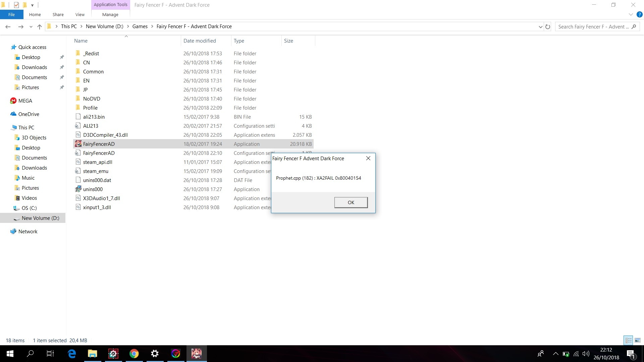Select MEGA in navigation pane
The image size is (644, 362).
[x=25, y=101]
